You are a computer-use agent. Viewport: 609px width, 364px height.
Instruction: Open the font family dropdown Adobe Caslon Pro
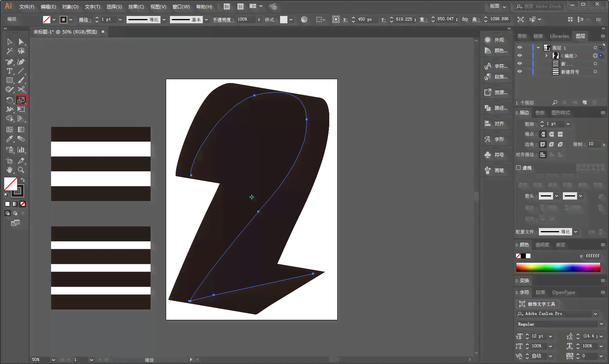point(596,314)
